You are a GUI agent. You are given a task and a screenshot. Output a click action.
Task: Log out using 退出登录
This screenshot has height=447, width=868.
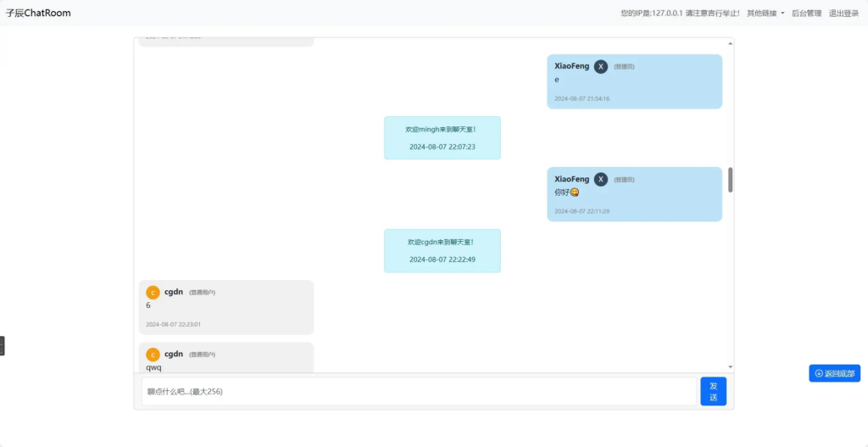[x=843, y=14]
